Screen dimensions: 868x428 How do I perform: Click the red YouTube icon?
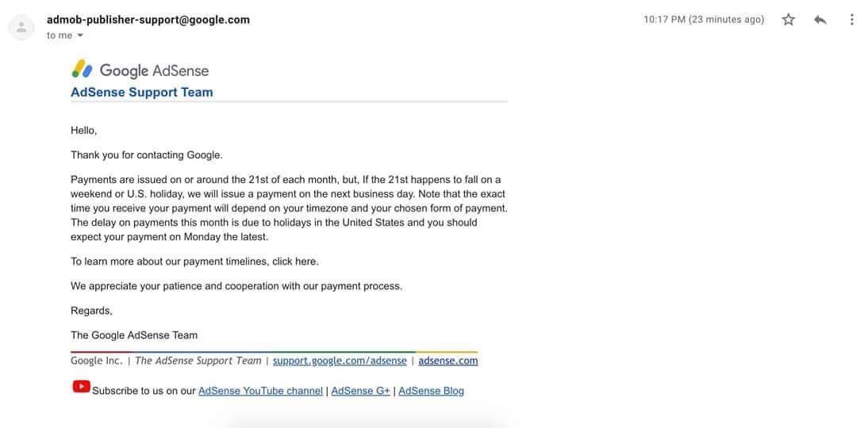[82, 387]
